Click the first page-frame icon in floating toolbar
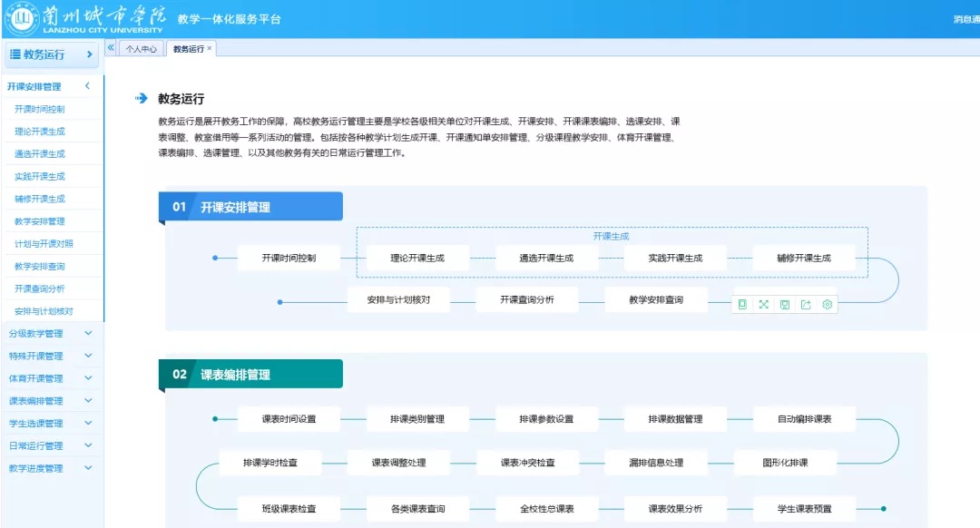 (742, 305)
